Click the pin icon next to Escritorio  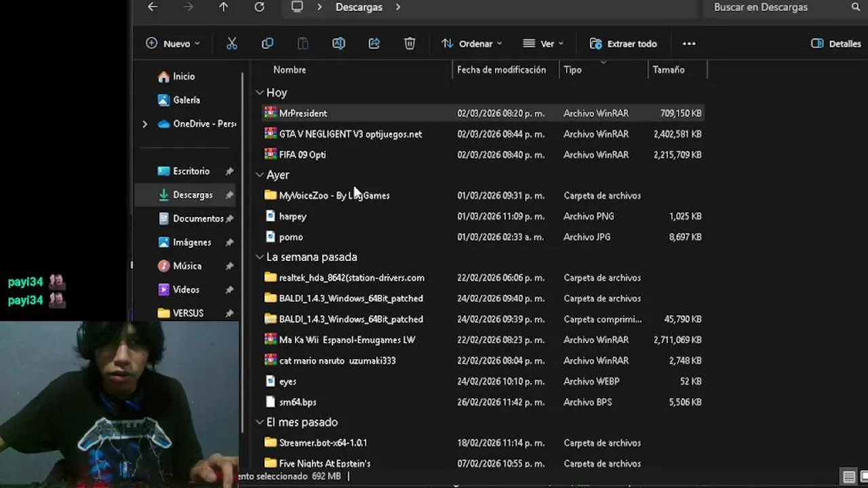pyautogui.click(x=229, y=171)
